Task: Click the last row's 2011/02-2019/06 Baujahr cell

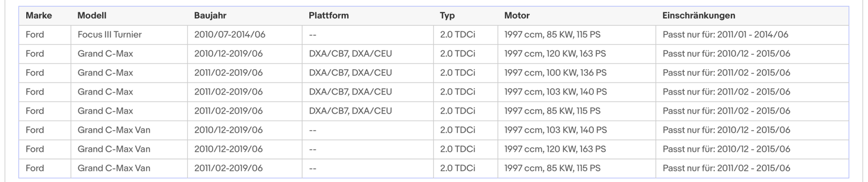Action: click(x=244, y=168)
